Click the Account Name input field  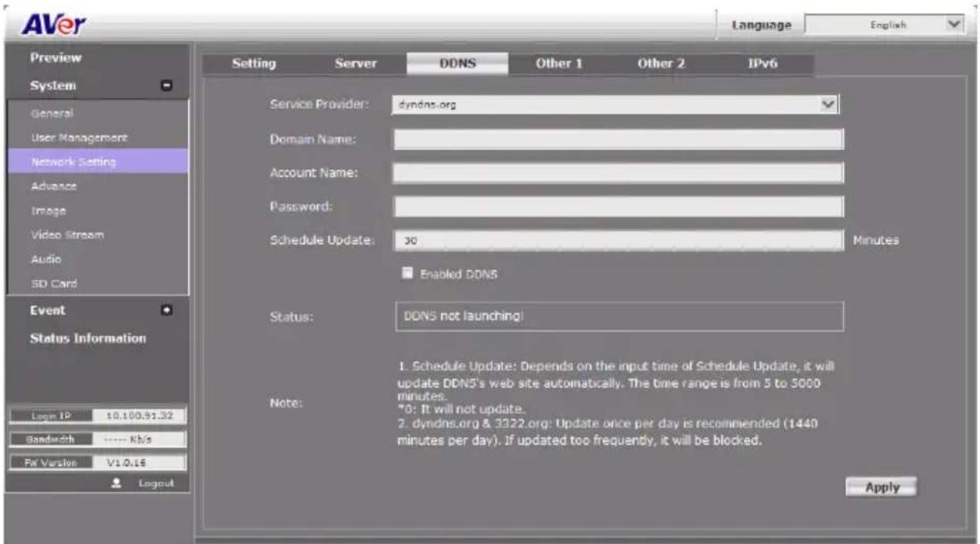(x=619, y=173)
